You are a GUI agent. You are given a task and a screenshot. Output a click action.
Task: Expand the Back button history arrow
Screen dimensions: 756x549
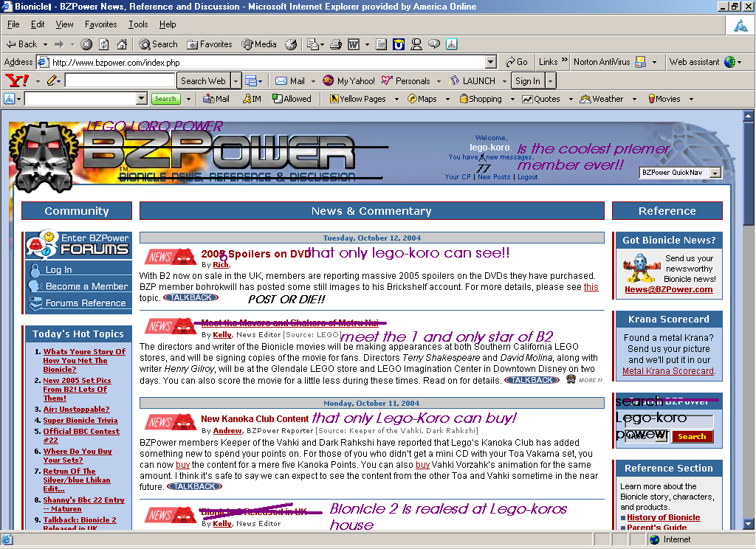pos(45,44)
